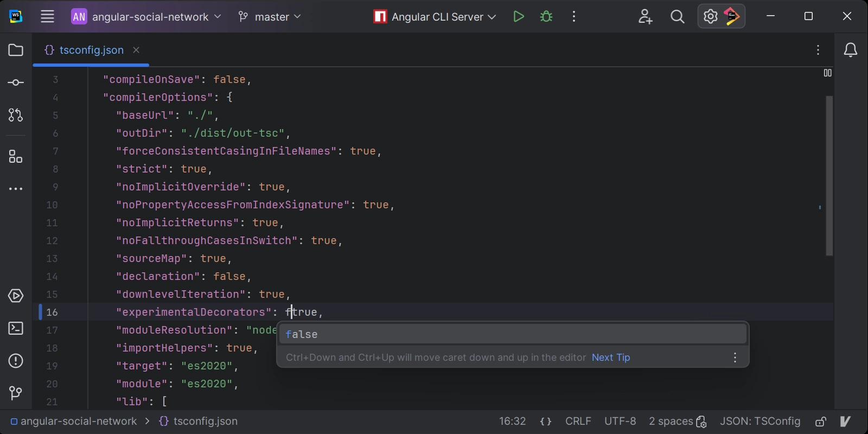Click the blue marker in the error stripe
This screenshot has width=868, height=434.
click(x=820, y=207)
